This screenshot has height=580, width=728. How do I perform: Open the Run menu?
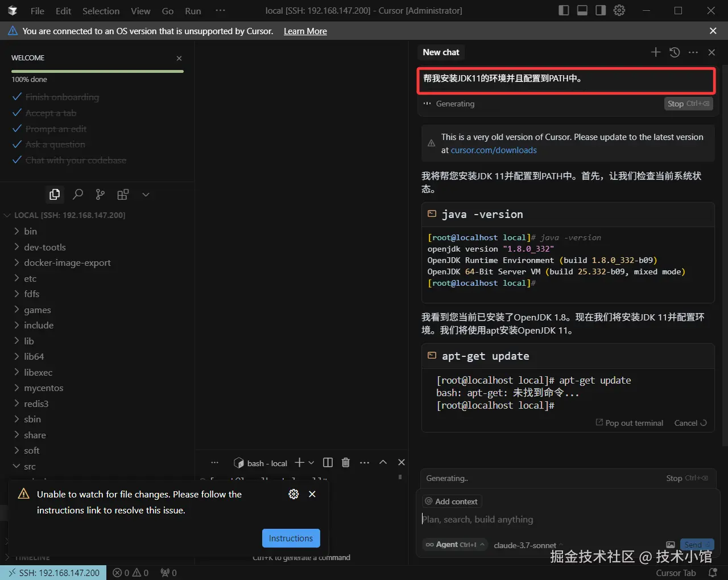coord(193,11)
